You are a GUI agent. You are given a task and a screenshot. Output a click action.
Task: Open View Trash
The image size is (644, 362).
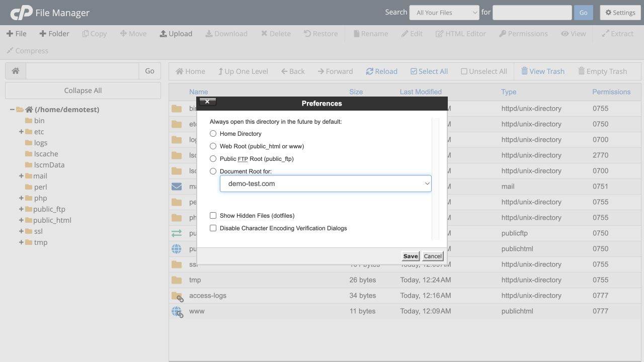[x=543, y=71]
